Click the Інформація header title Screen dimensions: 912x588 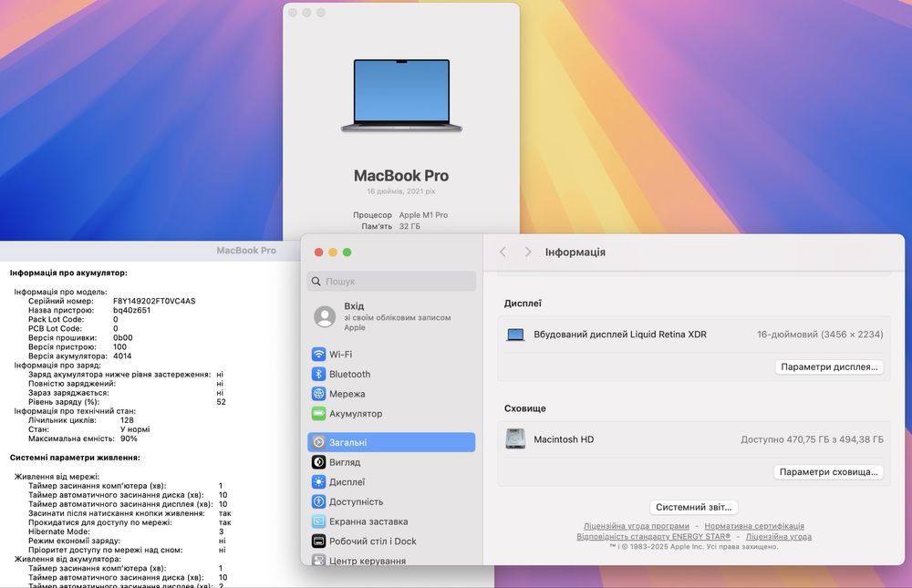(575, 252)
